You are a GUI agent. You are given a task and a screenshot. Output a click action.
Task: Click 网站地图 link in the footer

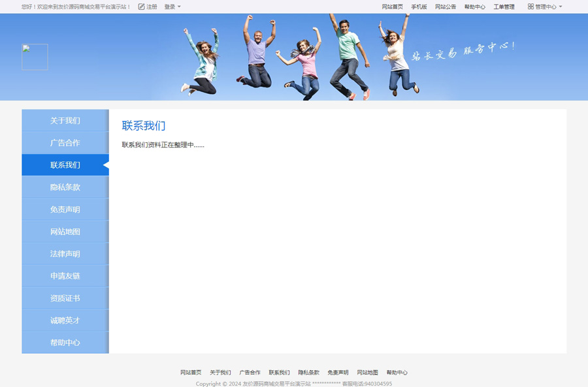tap(367, 373)
